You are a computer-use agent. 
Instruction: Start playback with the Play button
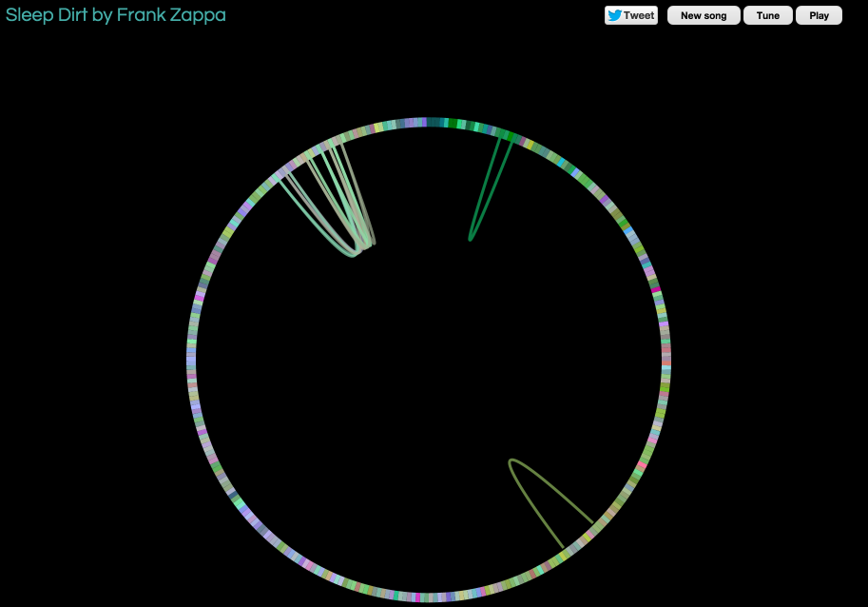[819, 15]
